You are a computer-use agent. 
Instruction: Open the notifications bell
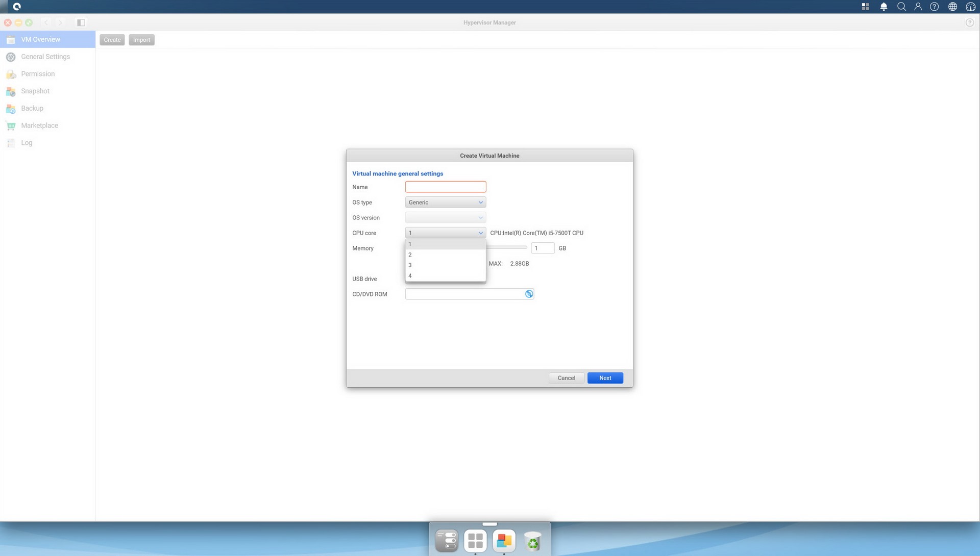(x=884, y=7)
